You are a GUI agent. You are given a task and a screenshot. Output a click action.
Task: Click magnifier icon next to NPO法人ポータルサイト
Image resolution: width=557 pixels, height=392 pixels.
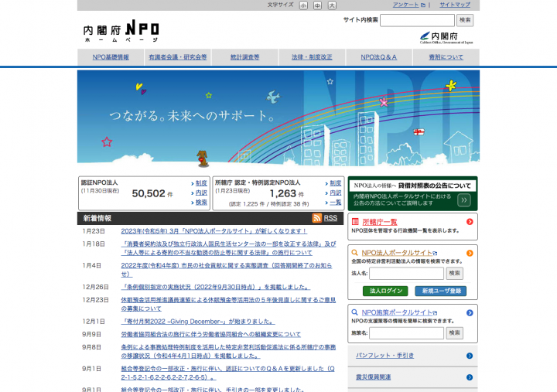tap(355, 253)
